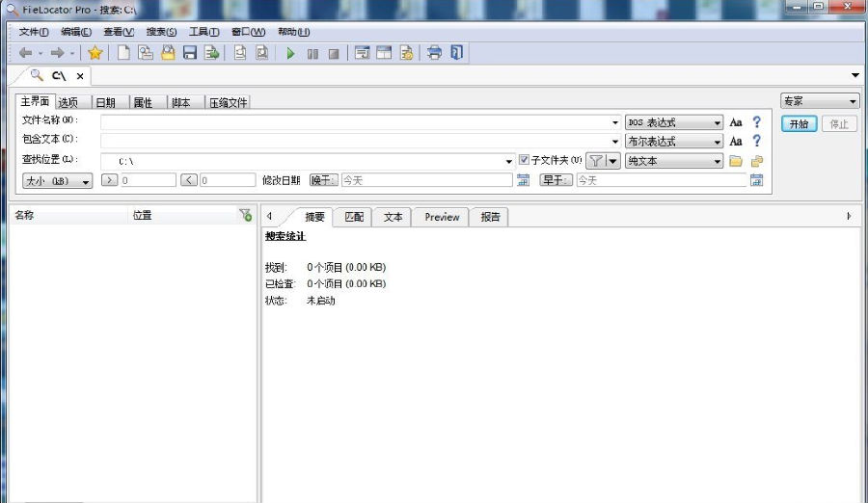The width and height of the screenshot is (868, 503).
Task: Click the help question mark beside 文件名称
Action: 757,122
